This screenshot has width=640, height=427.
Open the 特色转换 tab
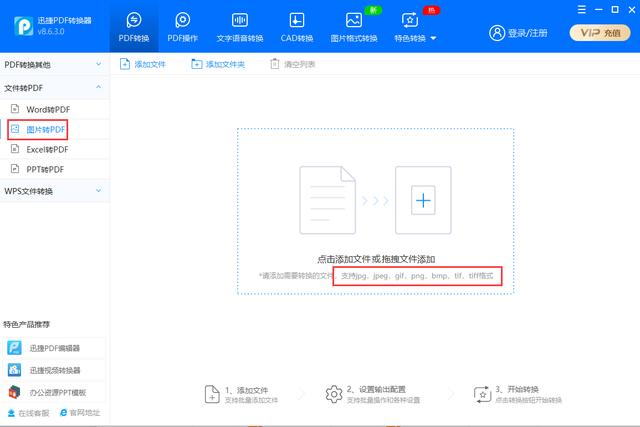pyautogui.click(x=410, y=27)
